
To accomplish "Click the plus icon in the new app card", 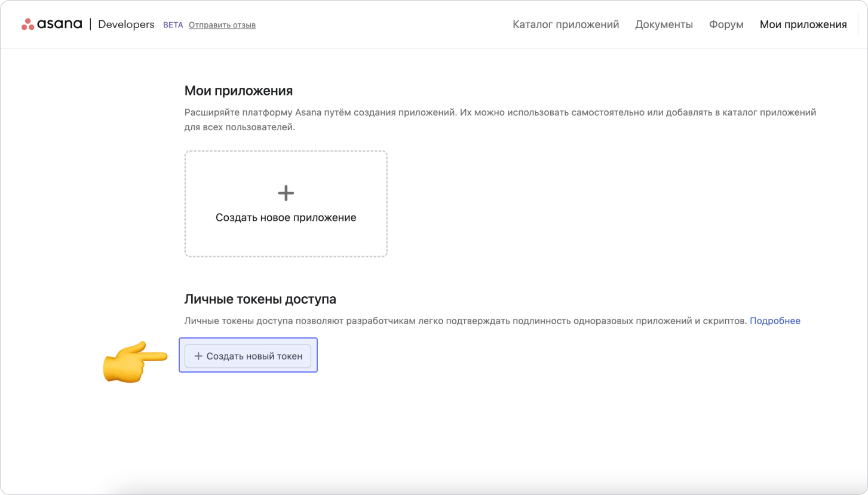I will 286,193.
